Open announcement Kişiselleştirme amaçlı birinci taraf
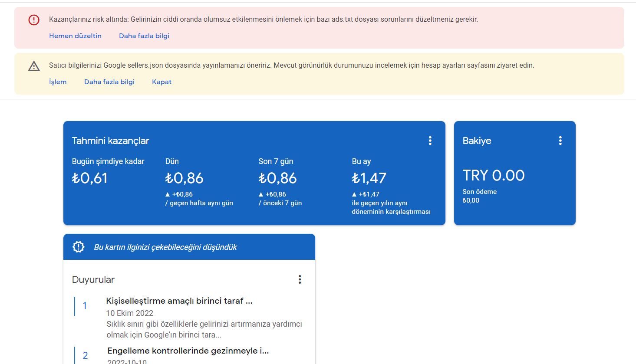The width and height of the screenshot is (636, 364). pyautogui.click(x=179, y=301)
